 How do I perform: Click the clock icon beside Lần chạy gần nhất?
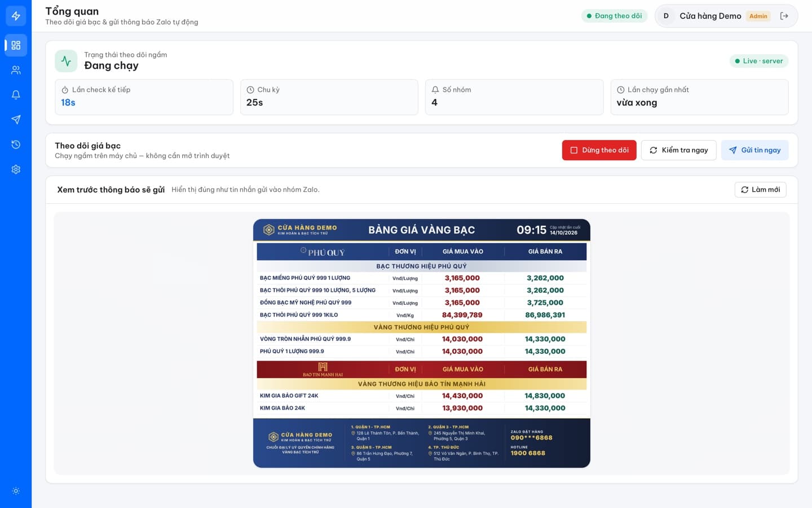coord(621,90)
